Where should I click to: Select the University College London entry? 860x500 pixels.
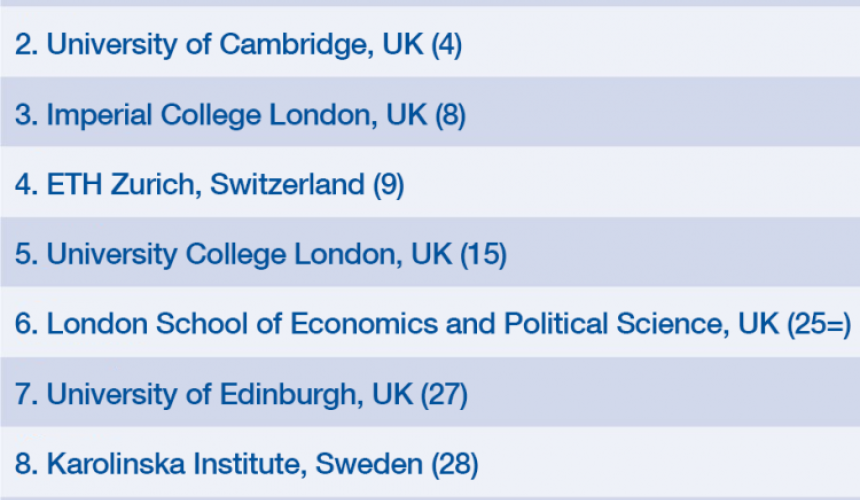tap(430, 252)
